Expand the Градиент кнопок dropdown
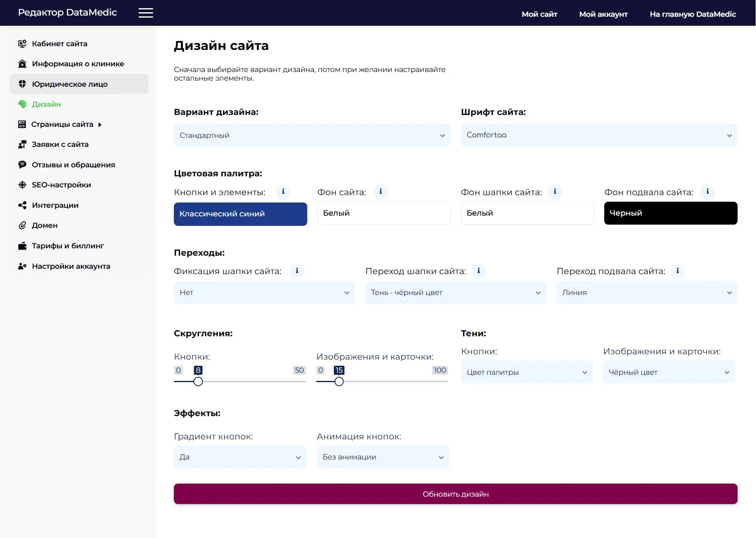This screenshot has width=756, height=538. [240, 457]
